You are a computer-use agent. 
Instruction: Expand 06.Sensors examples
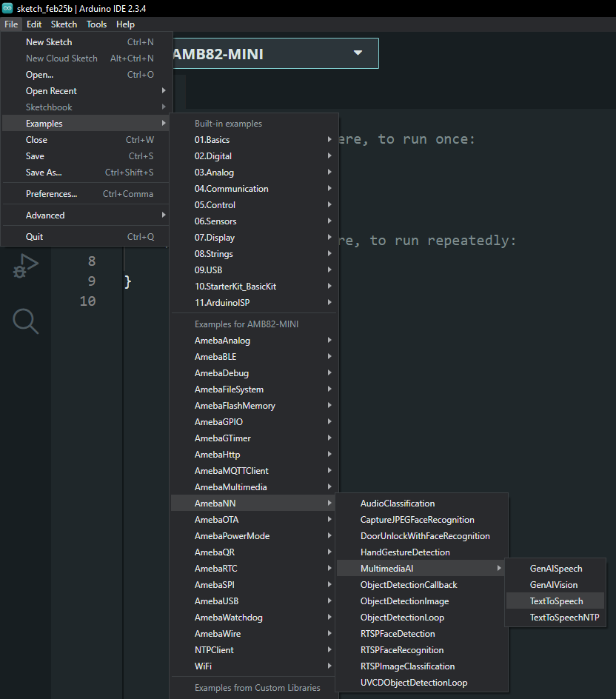254,221
